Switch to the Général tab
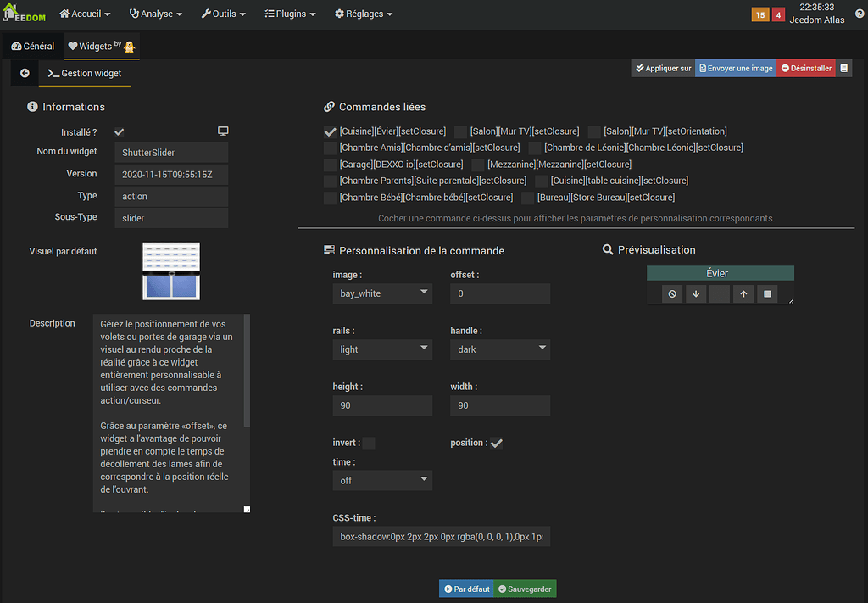The image size is (868, 603). (31, 46)
